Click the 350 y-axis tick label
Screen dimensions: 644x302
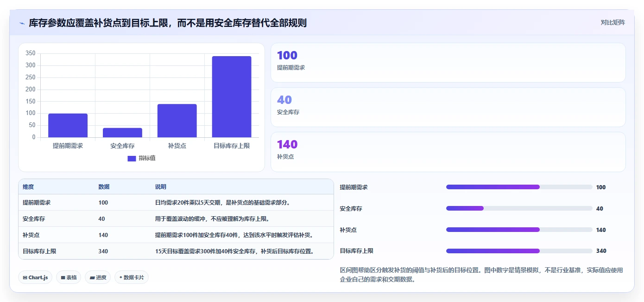click(x=30, y=53)
